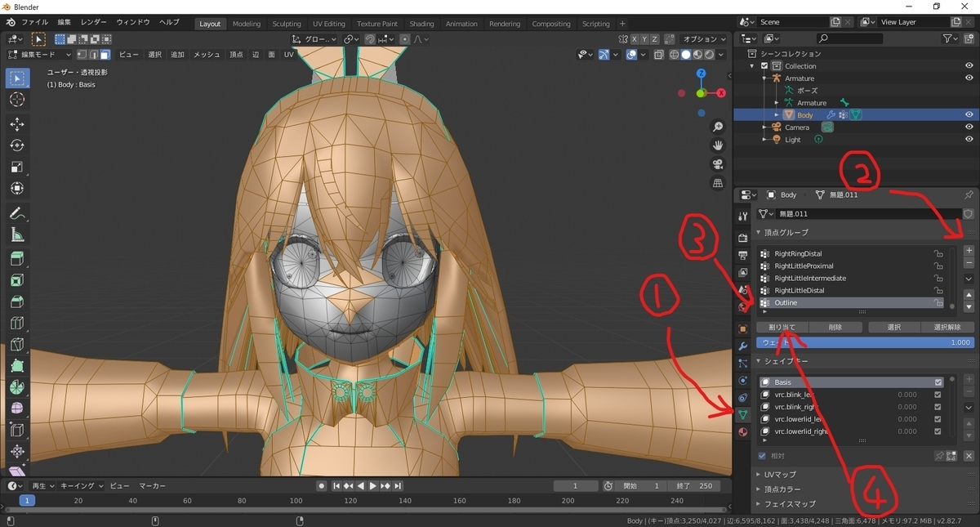Select the Smooth tool

click(17, 408)
